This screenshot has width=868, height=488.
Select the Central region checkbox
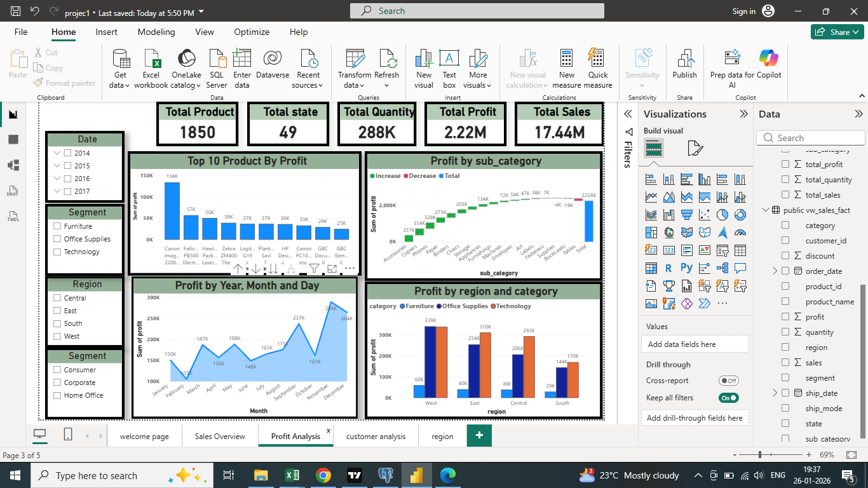pyautogui.click(x=58, y=298)
